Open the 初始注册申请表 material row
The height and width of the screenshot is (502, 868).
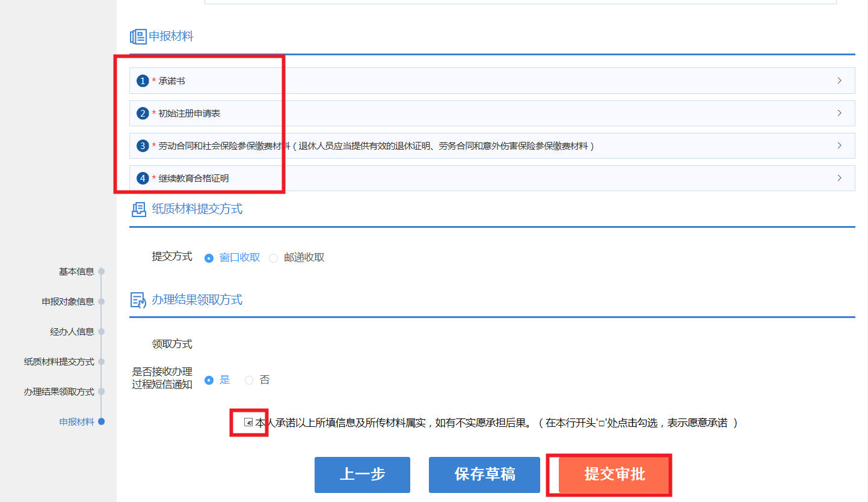click(492, 113)
